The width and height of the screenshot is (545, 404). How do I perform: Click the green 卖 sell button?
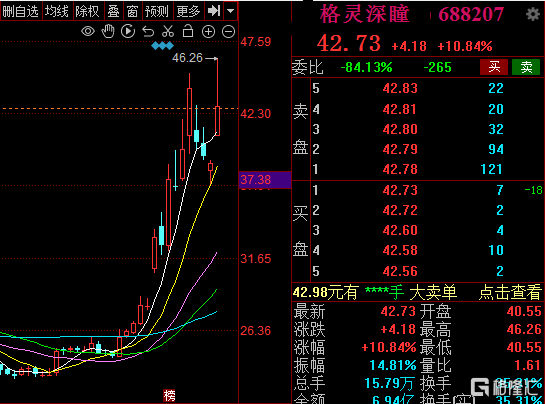[526, 67]
